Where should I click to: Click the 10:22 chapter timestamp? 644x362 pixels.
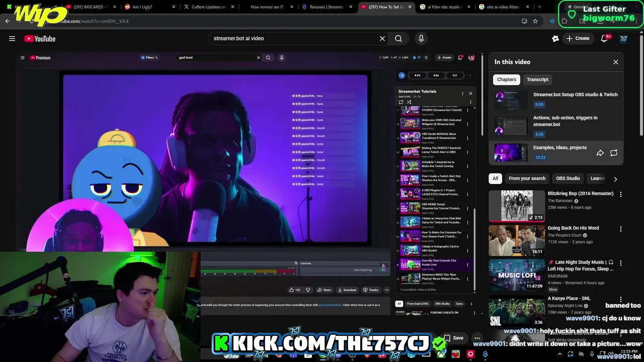tap(540, 157)
